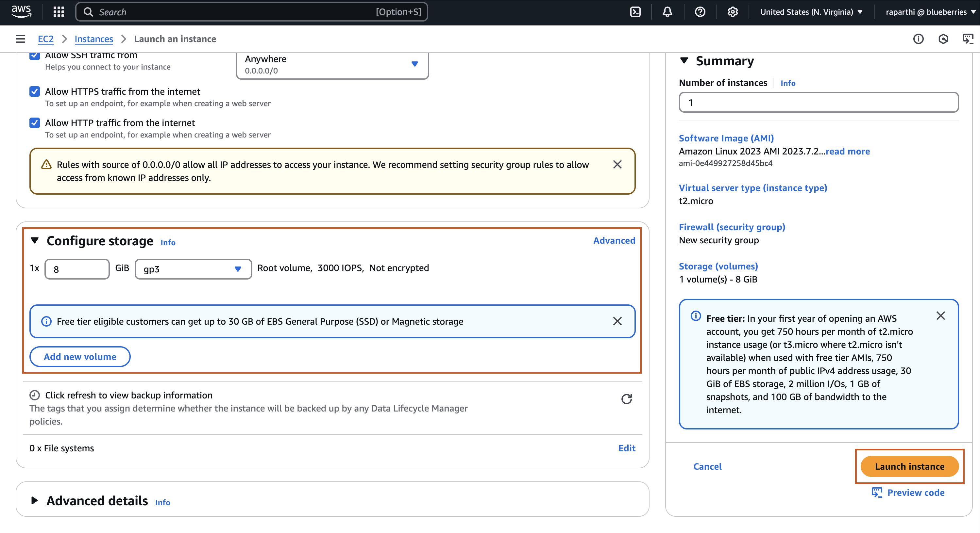Open Configure storage Info link
The width and height of the screenshot is (980, 533).
coord(168,243)
